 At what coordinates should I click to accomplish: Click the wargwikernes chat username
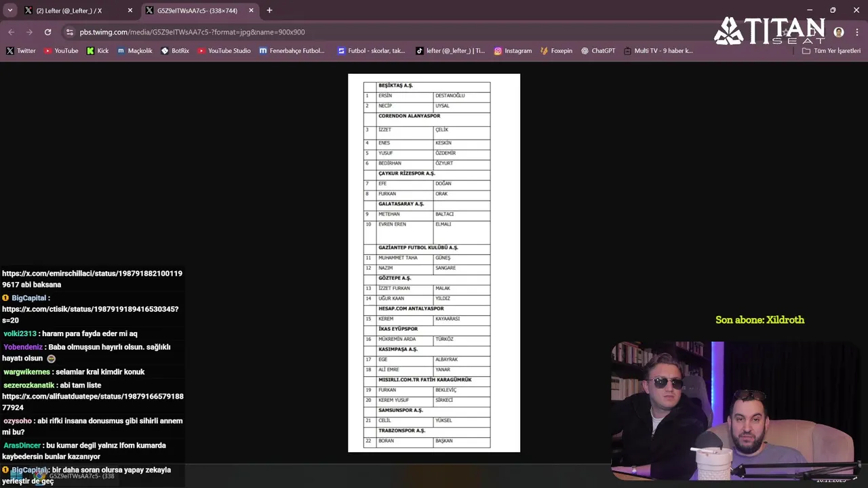coord(26,372)
